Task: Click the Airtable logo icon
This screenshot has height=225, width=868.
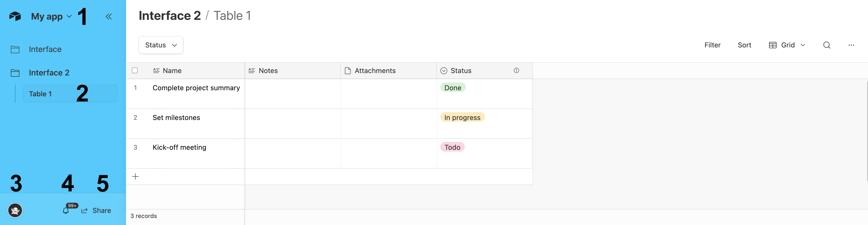Action: click(x=15, y=16)
